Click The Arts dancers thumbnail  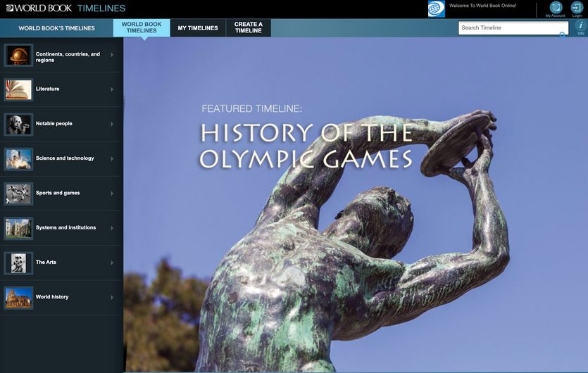tap(18, 263)
